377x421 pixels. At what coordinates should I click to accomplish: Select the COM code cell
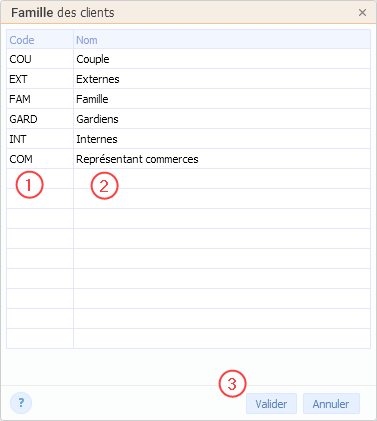pyautogui.click(x=40, y=159)
